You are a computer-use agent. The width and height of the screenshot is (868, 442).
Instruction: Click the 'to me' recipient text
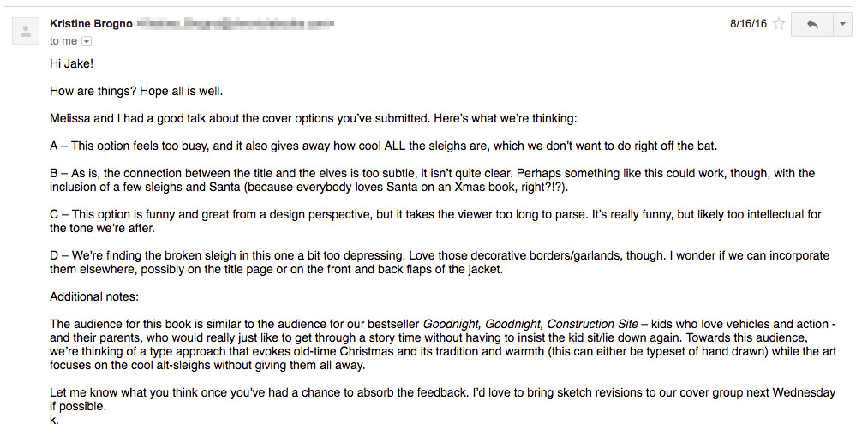[x=63, y=40]
